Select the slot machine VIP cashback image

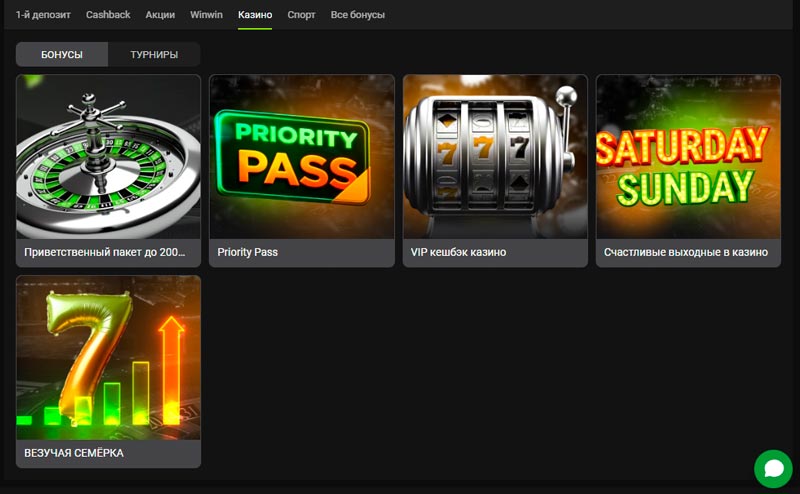(x=495, y=156)
